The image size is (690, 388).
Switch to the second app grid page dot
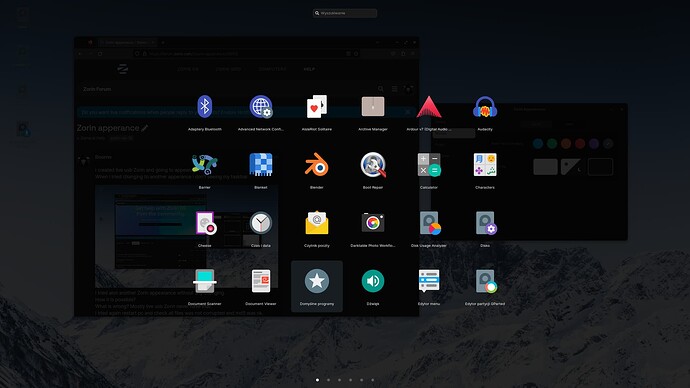(329, 380)
